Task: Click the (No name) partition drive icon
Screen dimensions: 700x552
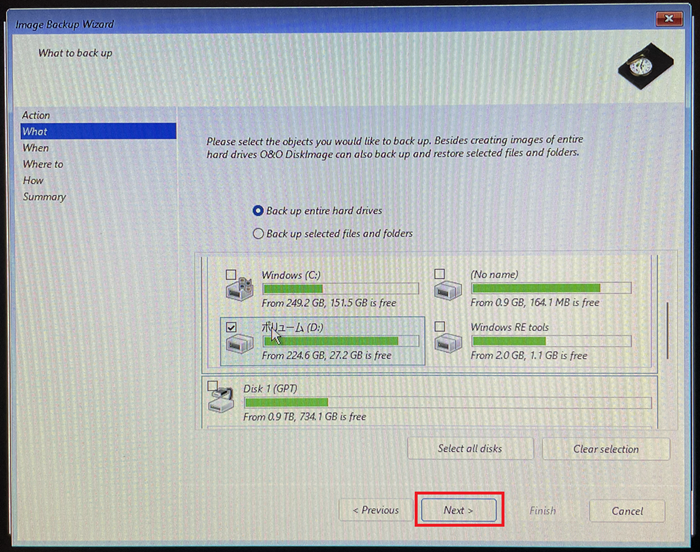Action: pyautogui.click(x=447, y=291)
